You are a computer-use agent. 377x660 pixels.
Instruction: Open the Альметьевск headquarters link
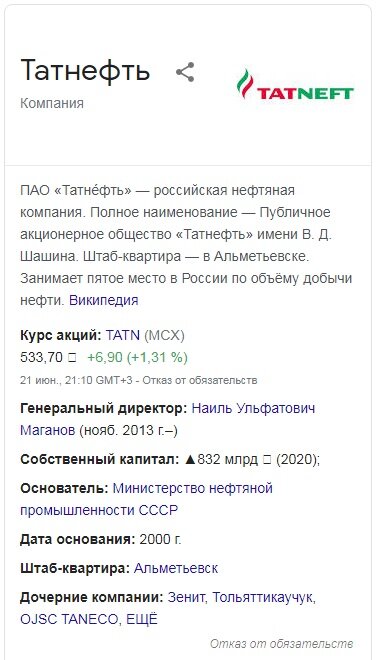(x=176, y=568)
